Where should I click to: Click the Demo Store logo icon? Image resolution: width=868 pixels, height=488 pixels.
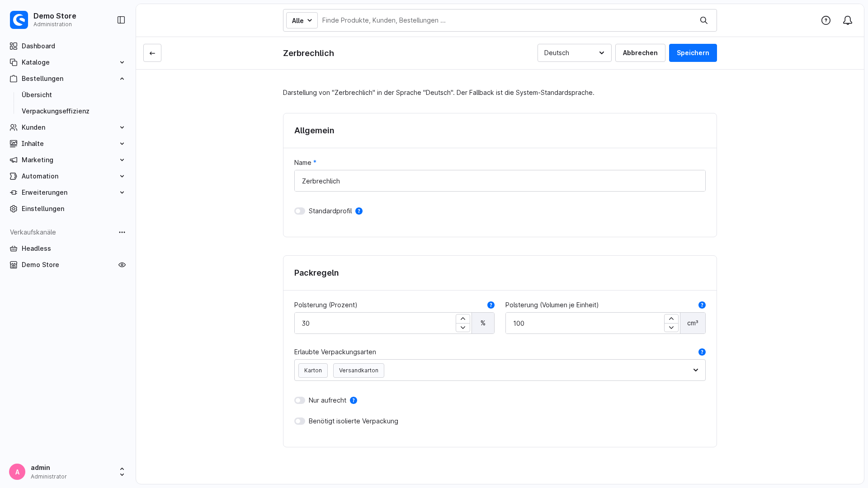tap(19, 20)
